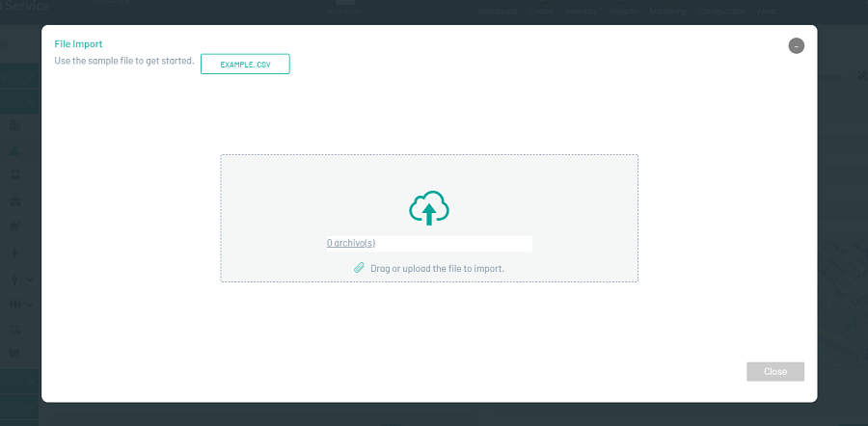This screenshot has width=868, height=426.
Task: Click the briefcase icon in the background sidebar
Action: tap(15, 200)
